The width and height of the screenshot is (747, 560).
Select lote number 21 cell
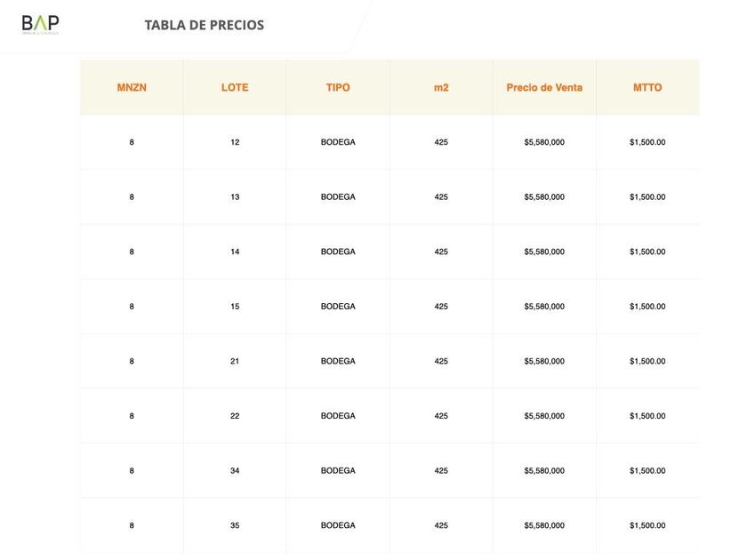(235, 361)
